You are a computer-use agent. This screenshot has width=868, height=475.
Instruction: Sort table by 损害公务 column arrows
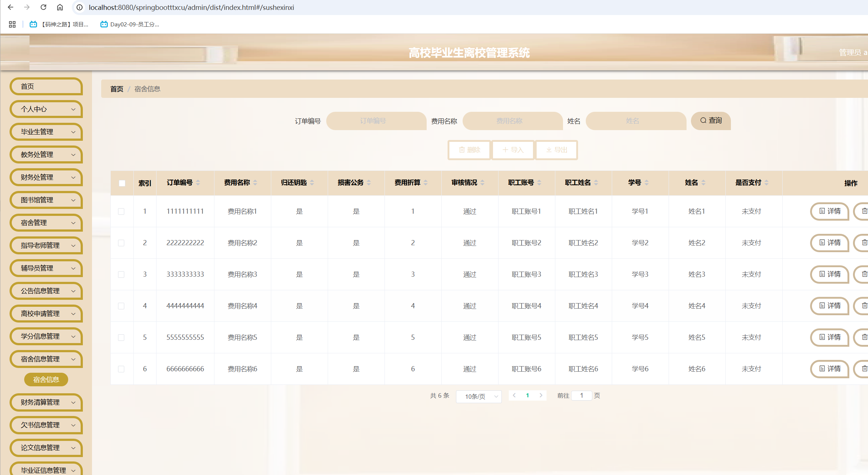click(x=369, y=183)
